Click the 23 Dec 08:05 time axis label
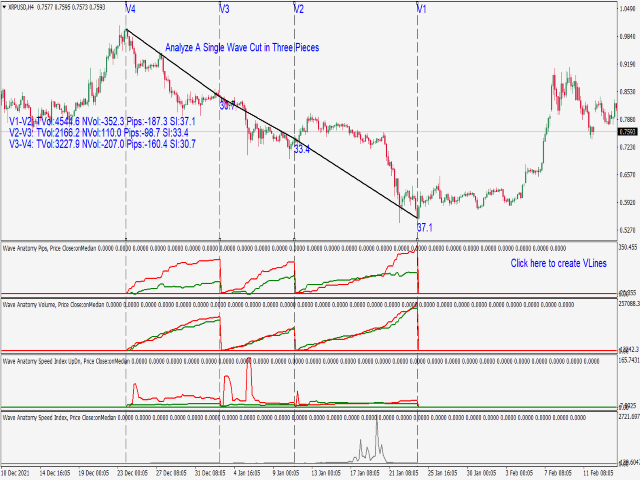 click(132, 473)
